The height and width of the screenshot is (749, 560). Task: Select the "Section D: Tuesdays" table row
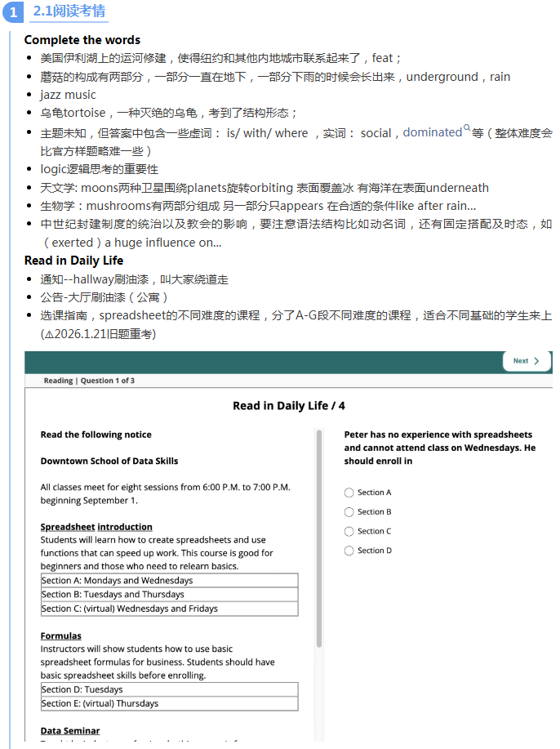[169, 689]
